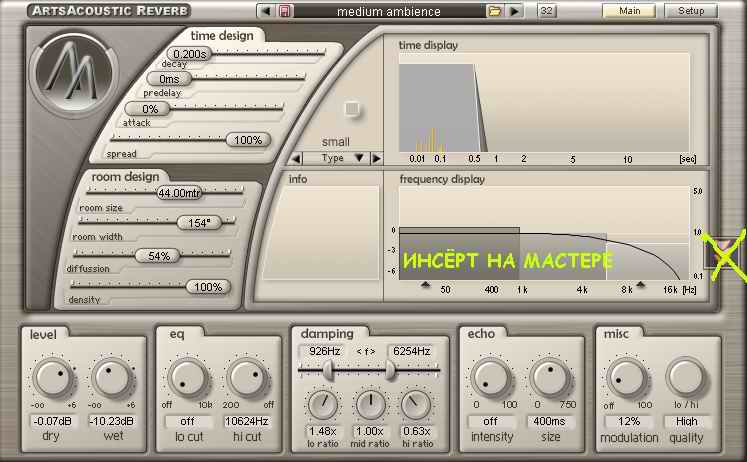Viewport: 747px width, 462px height.
Task: Click the lo cut eq knob
Action: [x=188, y=378]
